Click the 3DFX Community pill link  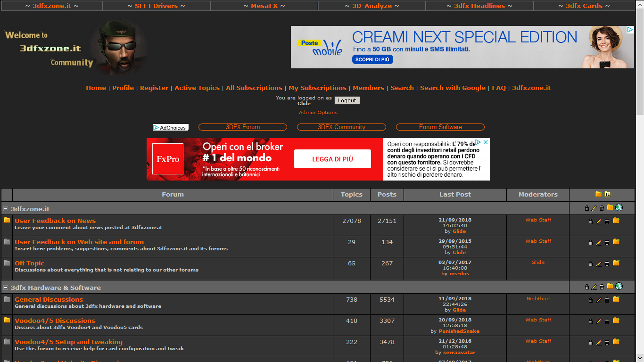pyautogui.click(x=341, y=127)
